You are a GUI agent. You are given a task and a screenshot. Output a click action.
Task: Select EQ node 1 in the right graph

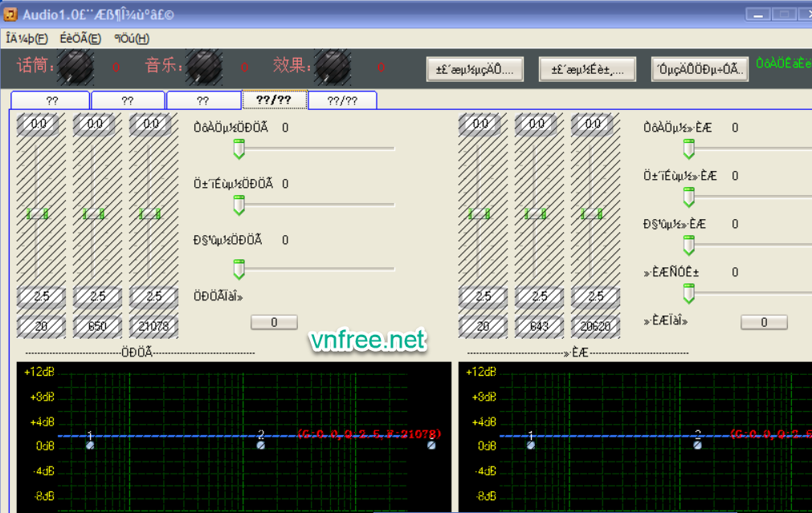click(x=531, y=444)
